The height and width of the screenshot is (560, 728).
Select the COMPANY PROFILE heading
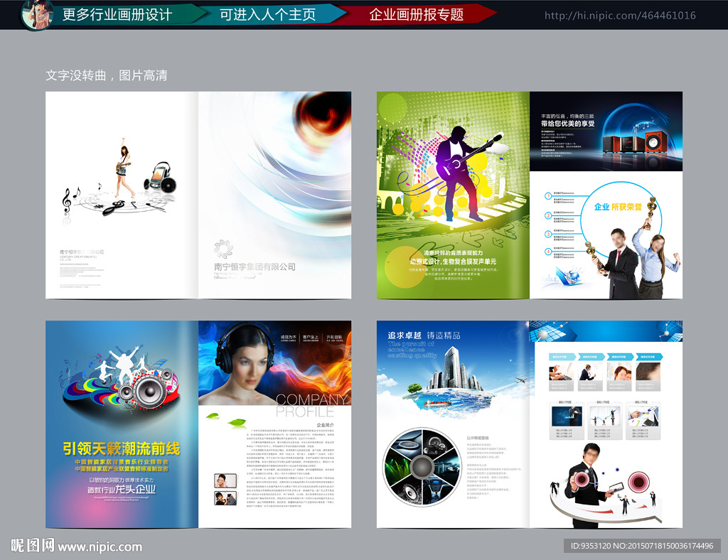311,406
